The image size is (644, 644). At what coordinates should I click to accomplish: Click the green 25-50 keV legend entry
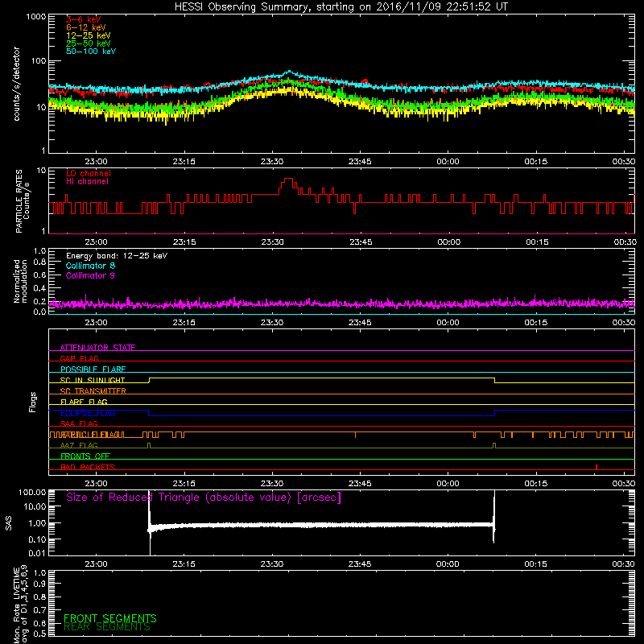point(89,43)
